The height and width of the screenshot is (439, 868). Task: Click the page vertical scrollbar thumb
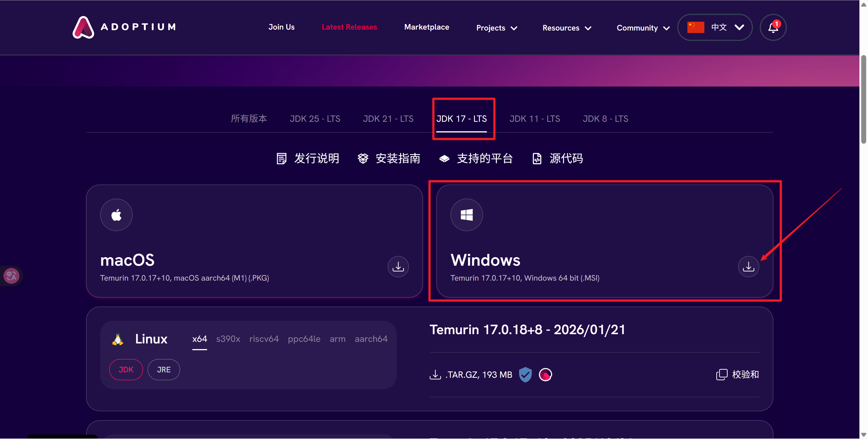[864, 99]
